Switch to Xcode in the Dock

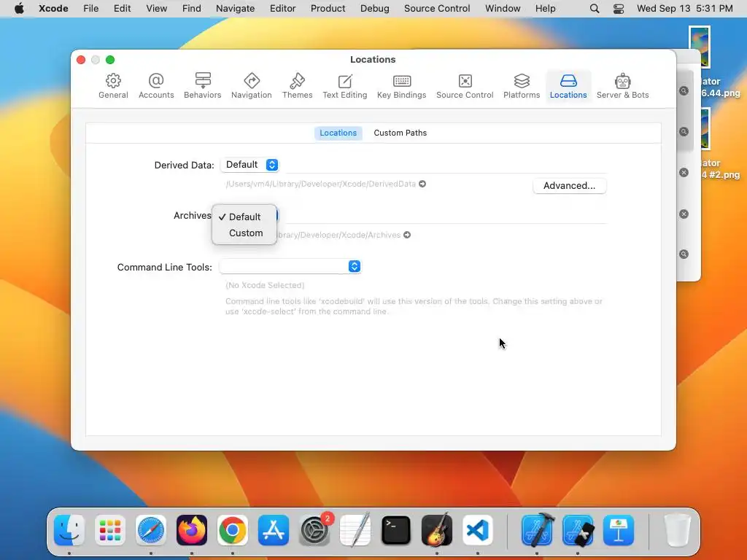537,530
